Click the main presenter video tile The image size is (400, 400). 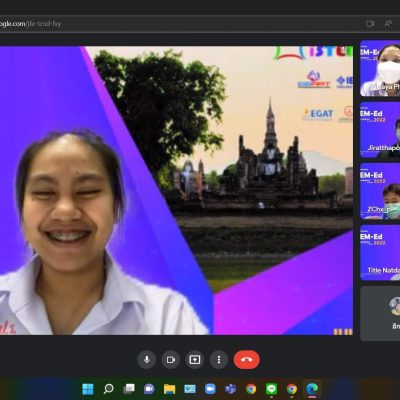tap(176, 190)
